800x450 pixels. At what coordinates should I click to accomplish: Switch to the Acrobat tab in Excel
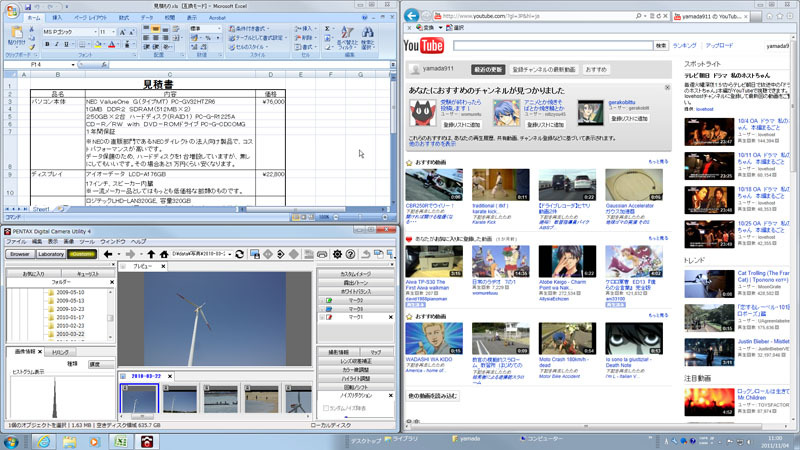click(x=217, y=17)
